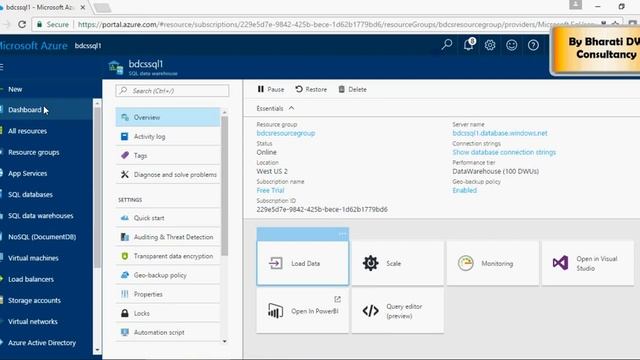The image size is (640, 360).
Task: Click the resource menu scrollbar thumb
Action: coord(224,186)
